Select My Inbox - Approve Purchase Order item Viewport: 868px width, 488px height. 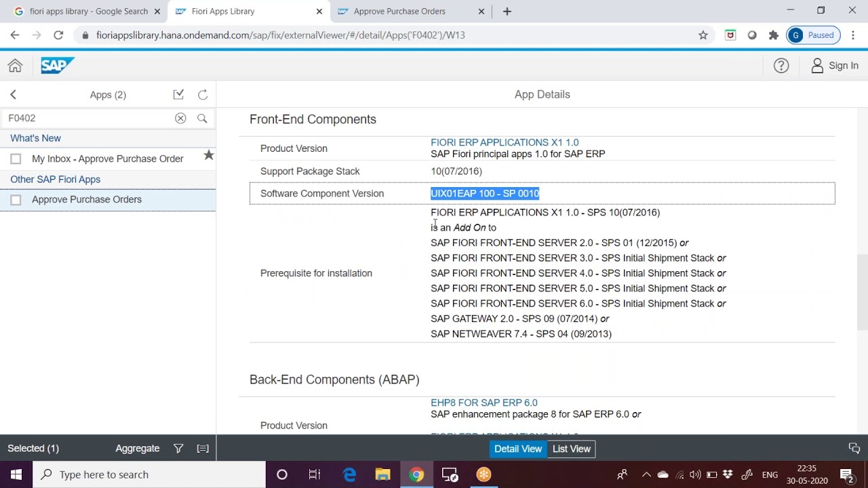(x=108, y=159)
